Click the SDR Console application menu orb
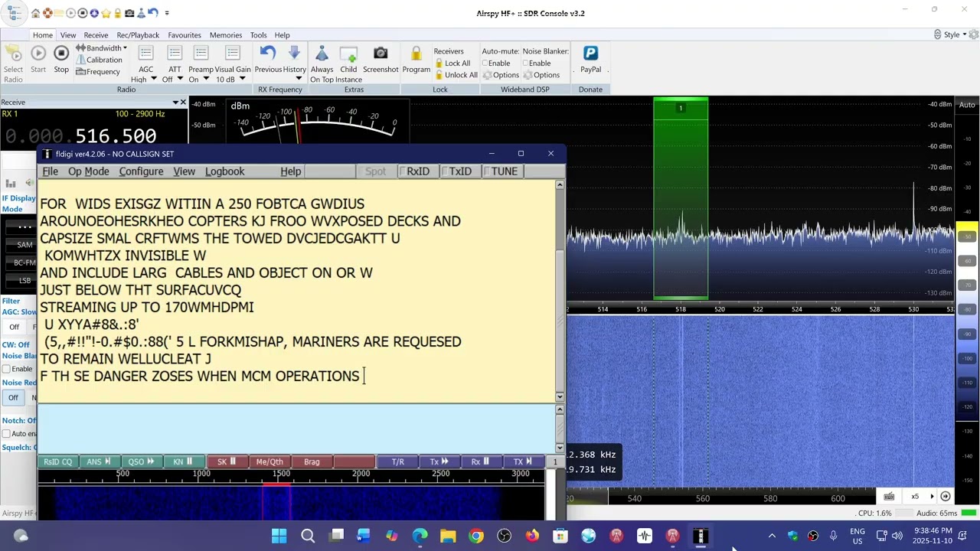Image resolution: width=980 pixels, height=551 pixels. pos(14,13)
